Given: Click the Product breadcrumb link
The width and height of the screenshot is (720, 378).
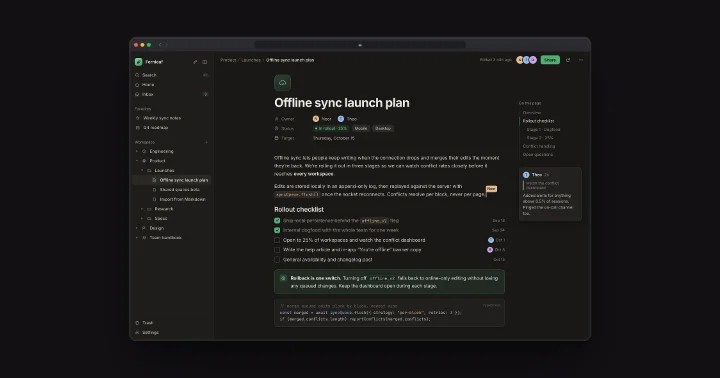Looking at the screenshot, I should click(228, 60).
